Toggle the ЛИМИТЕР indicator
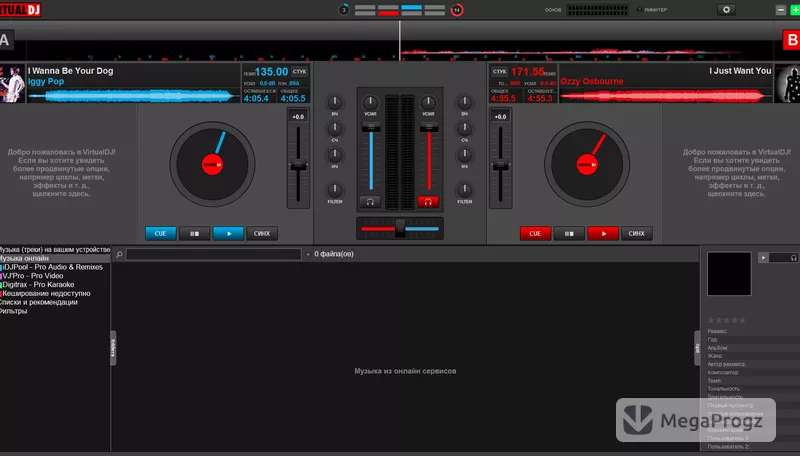800x456 pixels. [x=652, y=10]
